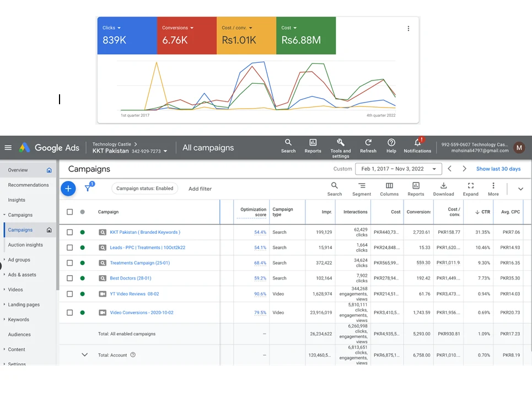Open the Notifications bell
Viewport: 532px width, 397px height.
417,143
